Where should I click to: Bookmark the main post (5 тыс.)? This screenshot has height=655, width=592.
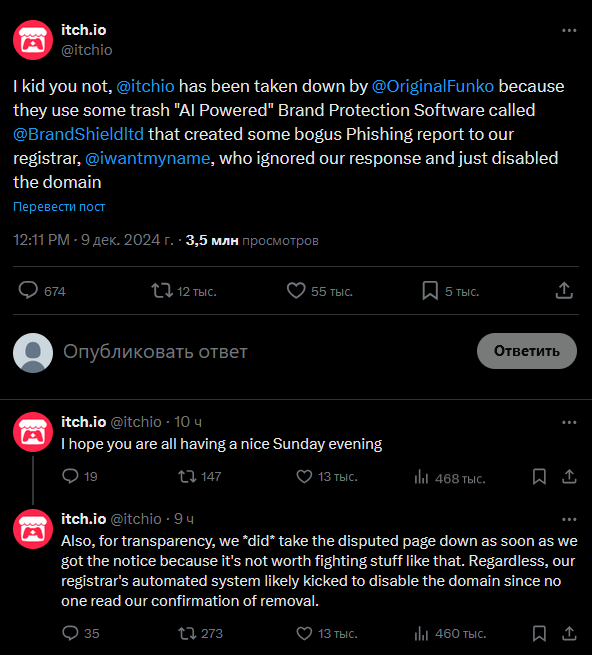430,291
